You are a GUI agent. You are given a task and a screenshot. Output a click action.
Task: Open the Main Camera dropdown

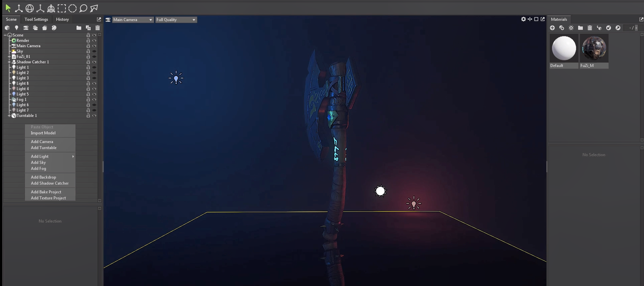click(133, 20)
